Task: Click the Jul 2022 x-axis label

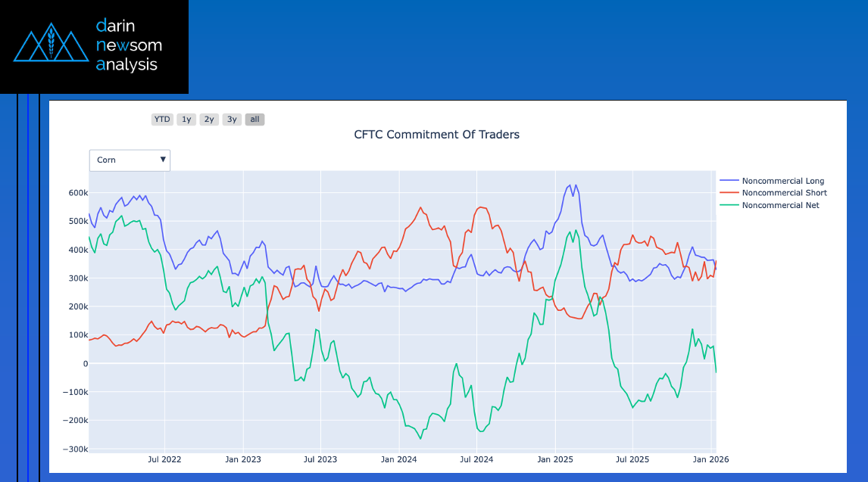Action: [x=164, y=459]
